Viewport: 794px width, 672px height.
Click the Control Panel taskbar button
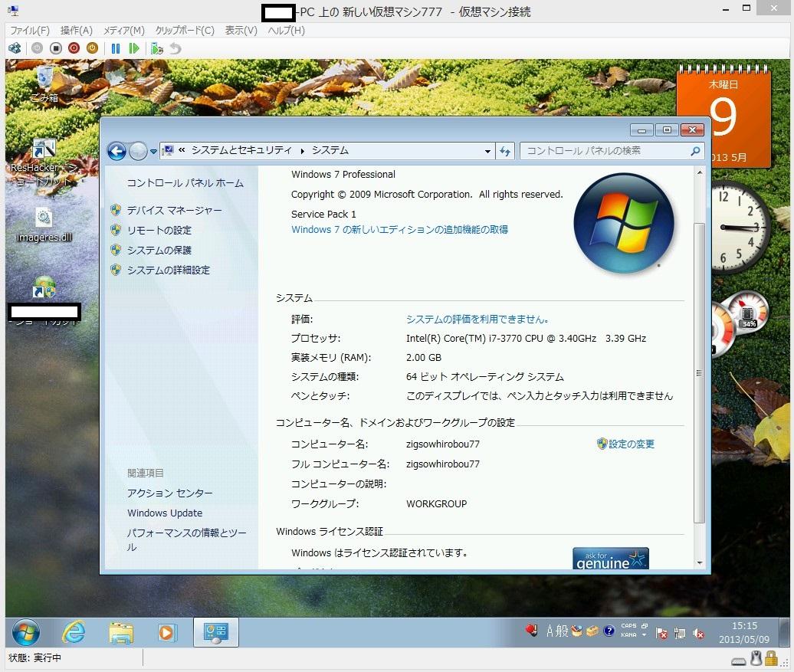coord(215,632)
